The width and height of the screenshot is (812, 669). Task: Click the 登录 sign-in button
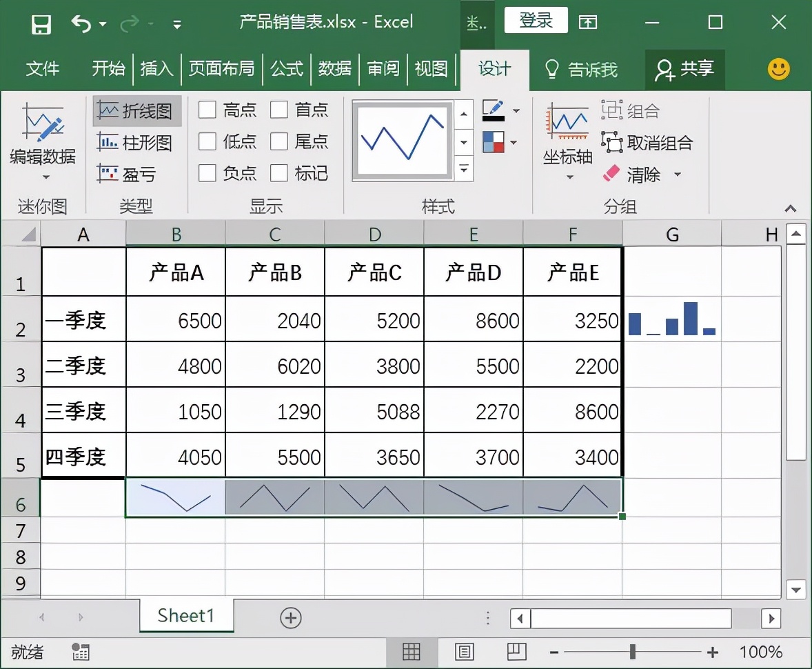536,21
